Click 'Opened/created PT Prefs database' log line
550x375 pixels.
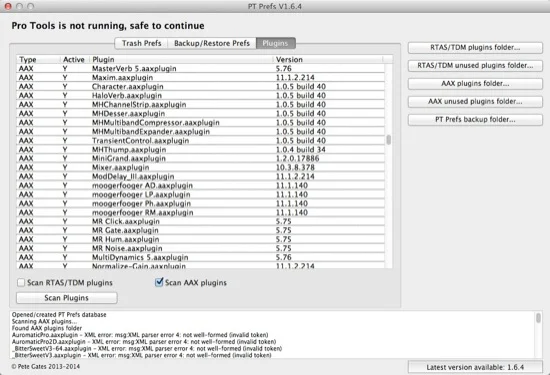[x=59, y=315]
